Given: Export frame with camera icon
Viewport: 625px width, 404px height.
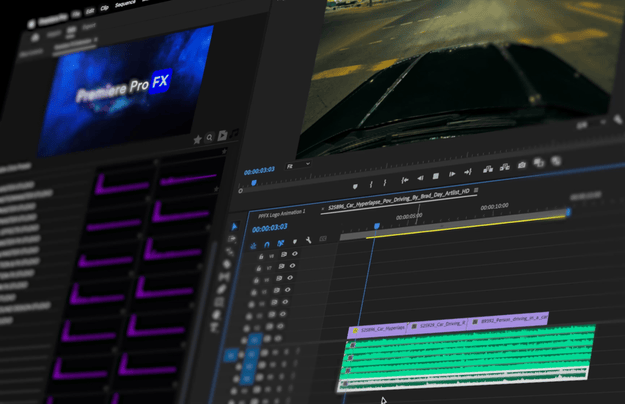Looking at the screenshot, I should coord(521,165).
